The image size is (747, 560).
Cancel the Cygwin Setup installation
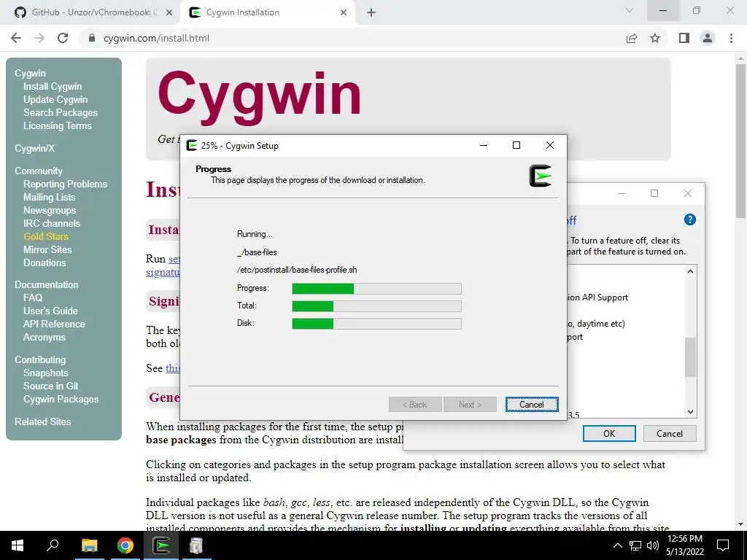click(532, 404)
